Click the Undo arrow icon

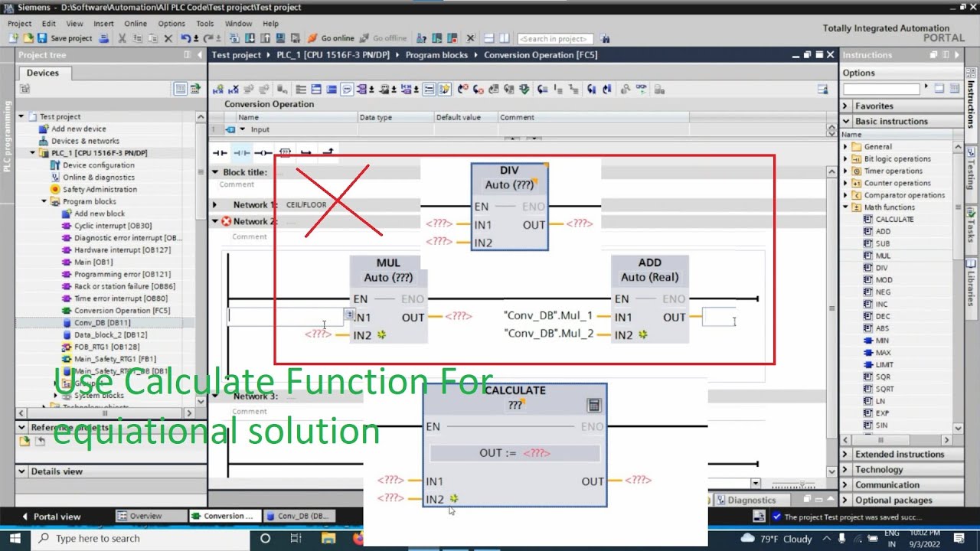[186, 38]
